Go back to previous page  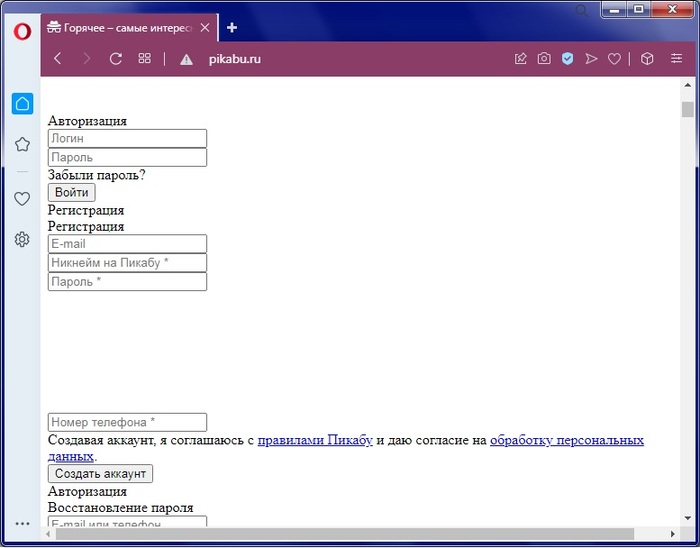coord(58,58)
